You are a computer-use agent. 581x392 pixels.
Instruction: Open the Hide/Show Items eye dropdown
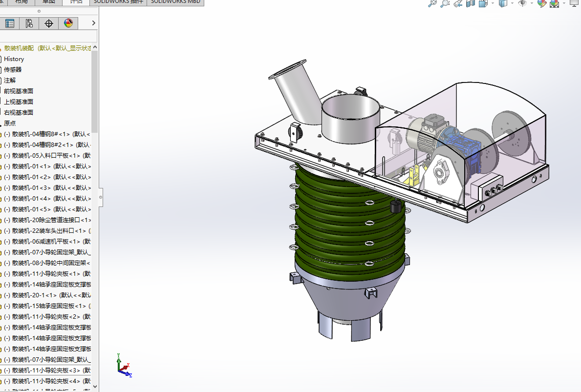coord(531,3)
